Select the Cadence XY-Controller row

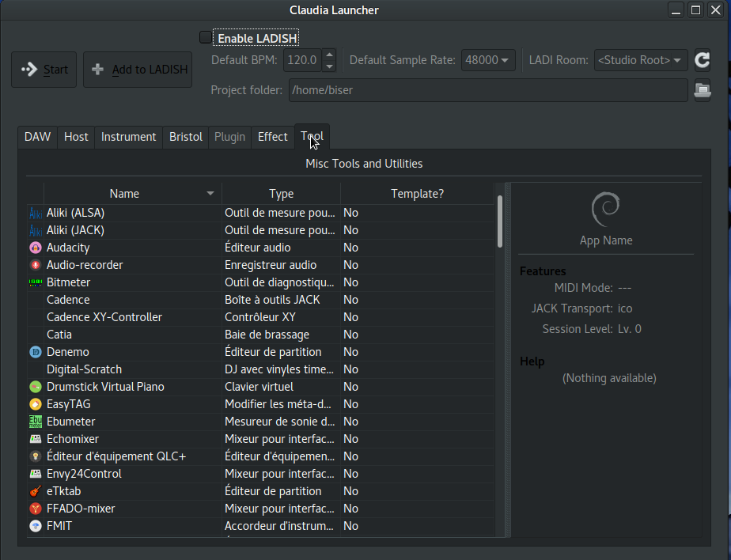tap(260, 317)
